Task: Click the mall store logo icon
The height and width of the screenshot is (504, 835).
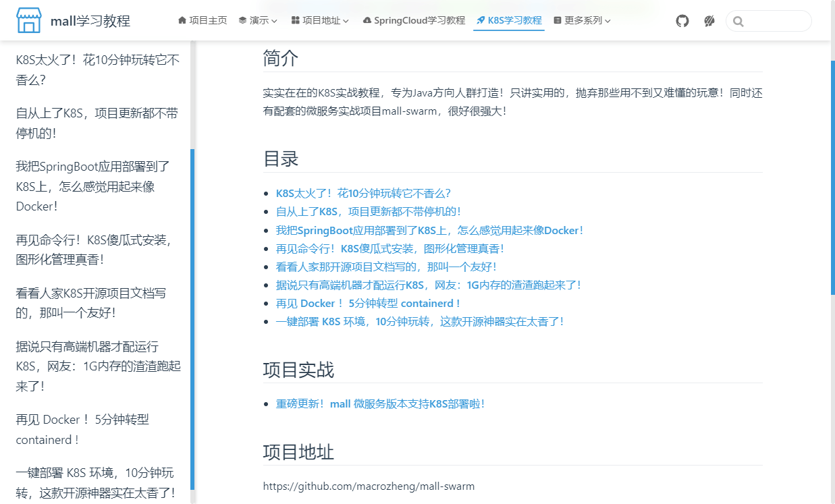Action: tap(29, 21)
